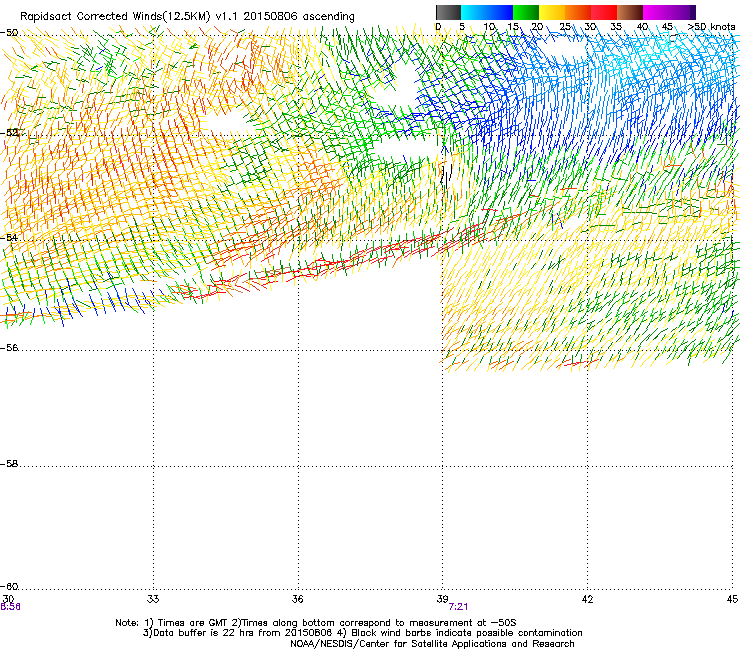Click the 36 longitude axis label
Viewport: 740px width, 650px height.
click(297, 599)
